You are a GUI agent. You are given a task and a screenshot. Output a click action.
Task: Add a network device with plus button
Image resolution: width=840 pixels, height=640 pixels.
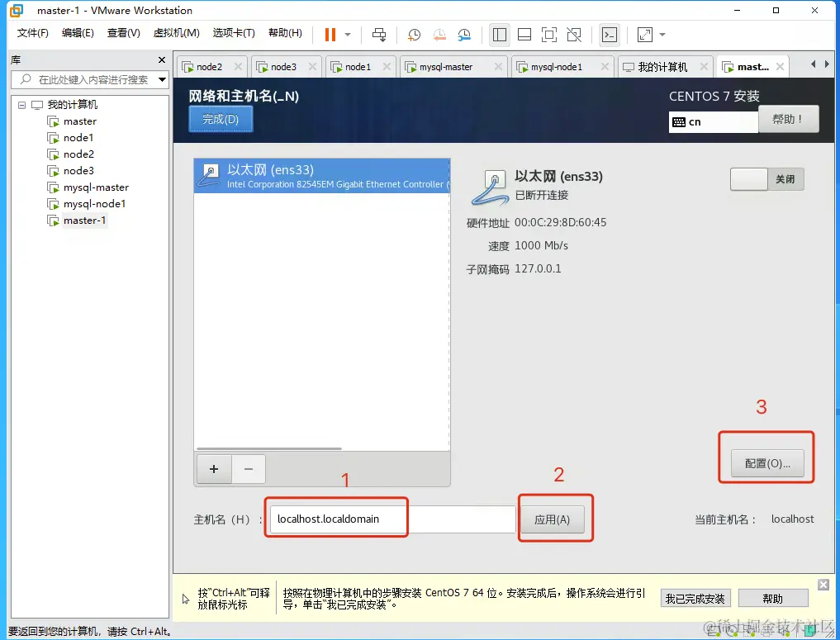coord(214,469)
